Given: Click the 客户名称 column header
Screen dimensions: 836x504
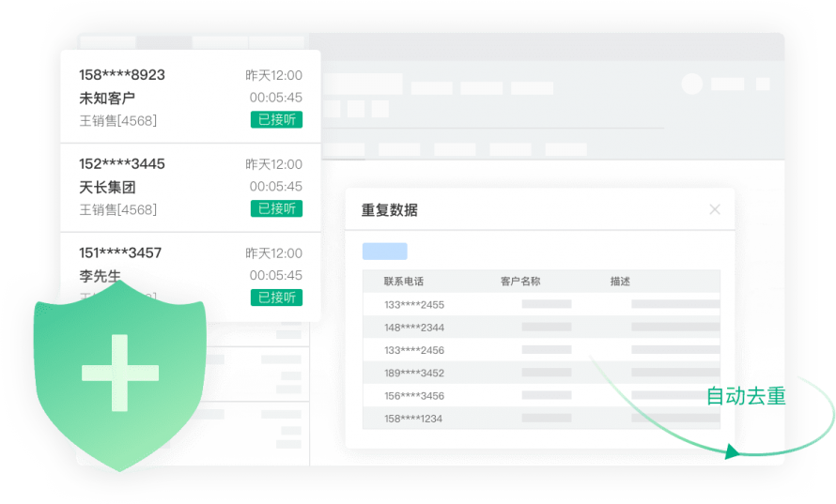Looking at the screenshot, I should tap(520, 282).
